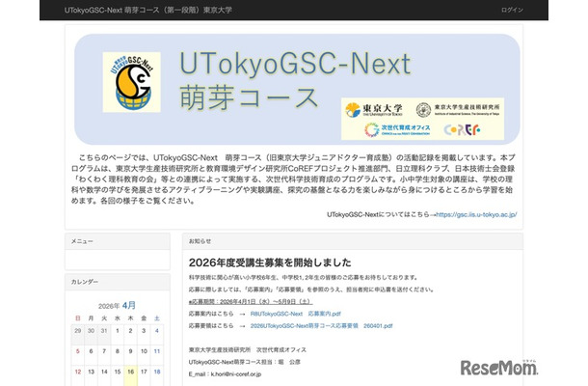Click the E_mail k.hori address text
The image size is (588, 386).
[x=225, y=374]
